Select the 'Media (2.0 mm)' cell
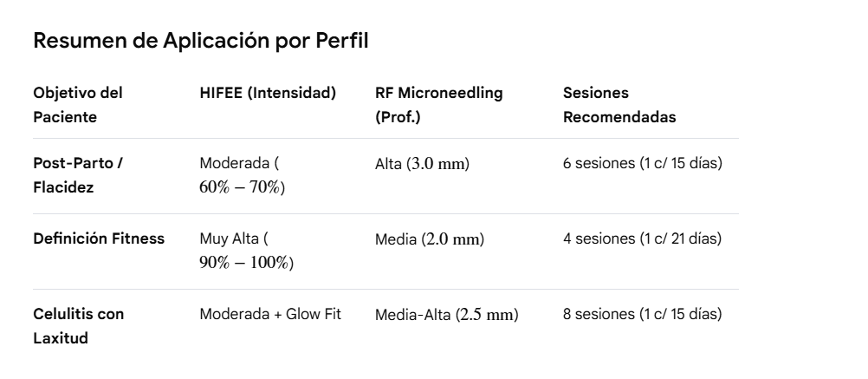The height and width of the screenshot is (379, 868). pos(430,239)
